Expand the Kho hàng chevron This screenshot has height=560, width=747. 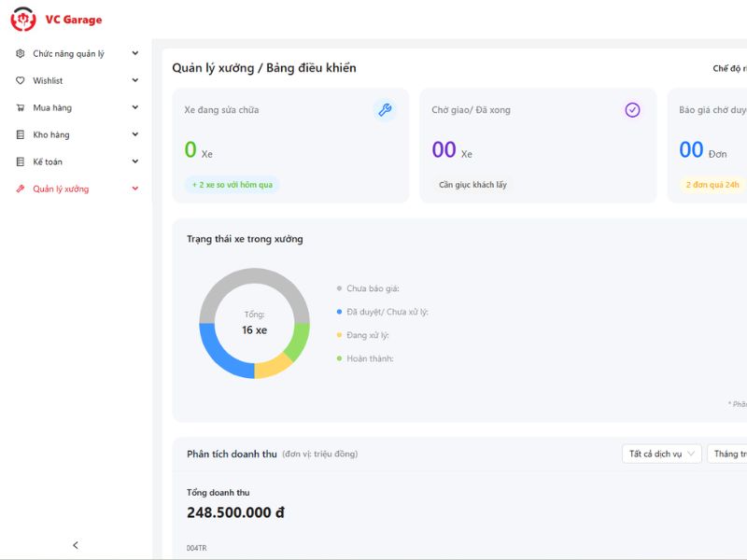(135, 134)
